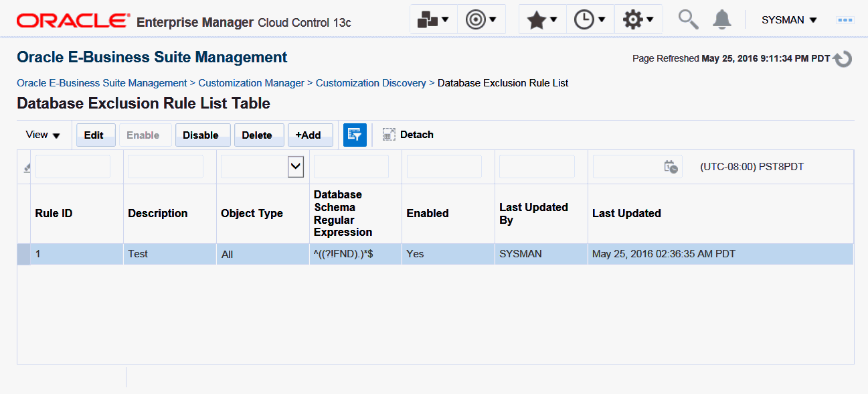The image size is (868, 394).
Task: Open the notifications bell
Action: coord(721,19)
